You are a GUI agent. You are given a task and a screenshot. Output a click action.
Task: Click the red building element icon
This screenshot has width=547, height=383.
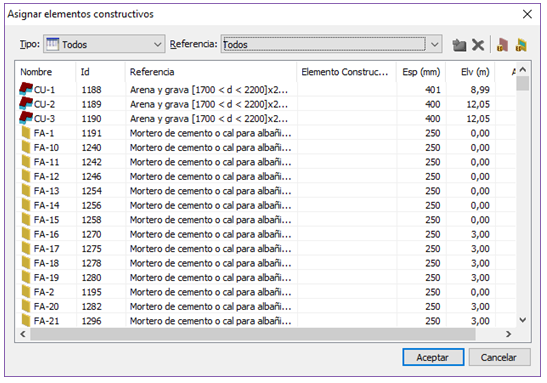tap(502, 45)
